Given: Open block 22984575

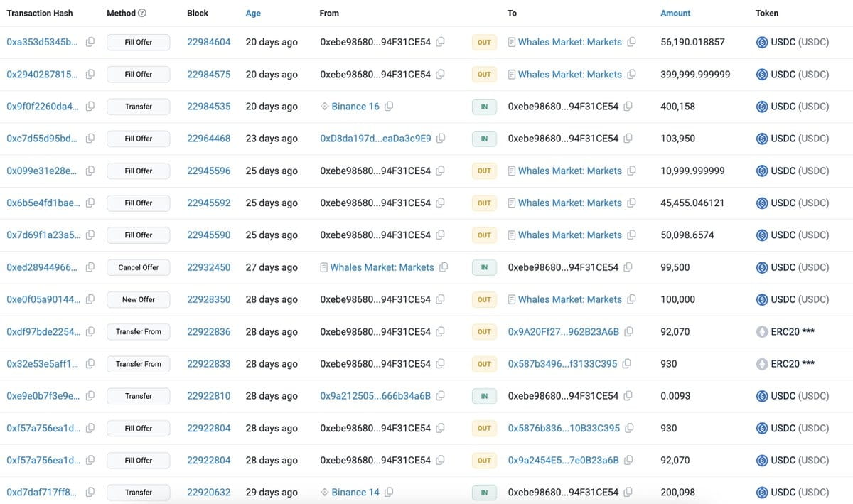Looking at the screenshot, I should (209, 74).
